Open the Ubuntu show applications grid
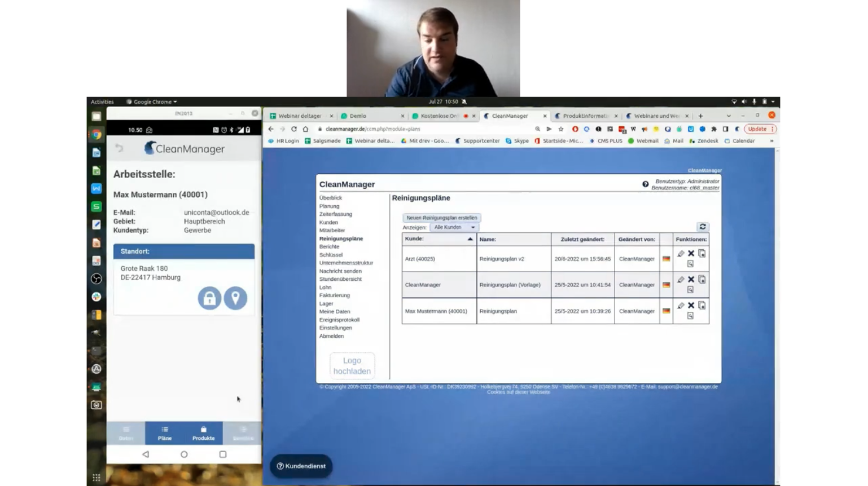The image size is (868, 486). click(x=97, y=477)
